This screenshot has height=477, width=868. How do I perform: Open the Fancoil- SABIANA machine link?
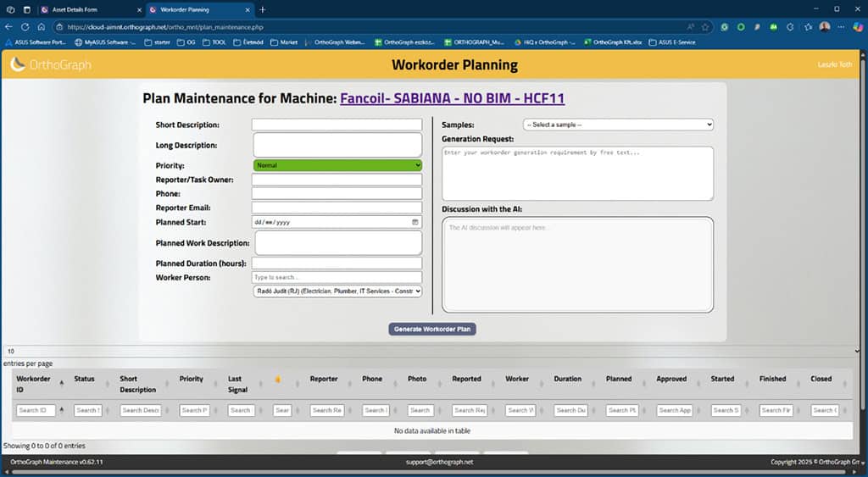click(453, 98)
